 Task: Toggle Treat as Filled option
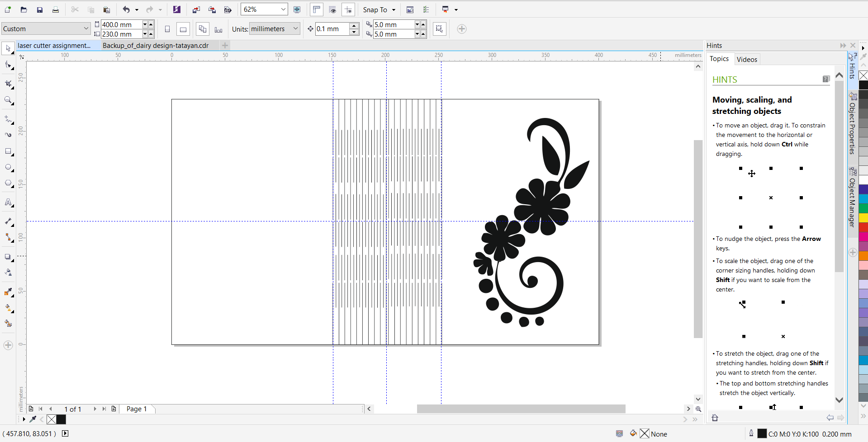[439, 29]
